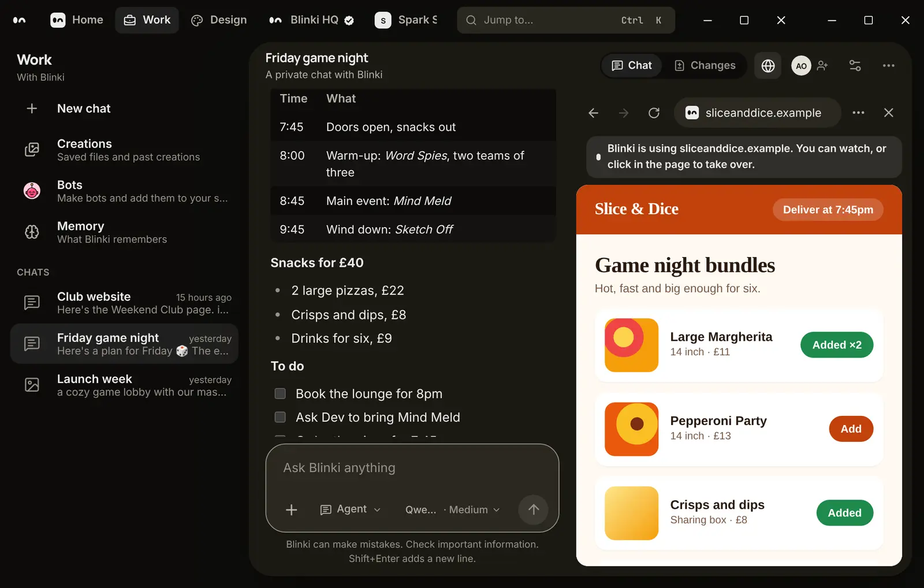Viewport: 924px width, 588px height.
Task: Open chat header more options menu
Action: pos(889,66)
